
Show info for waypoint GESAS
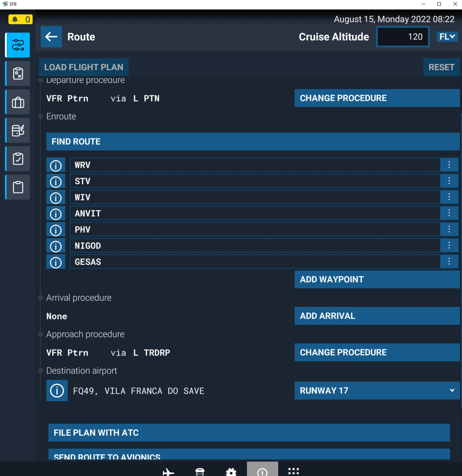coord(56,262)
